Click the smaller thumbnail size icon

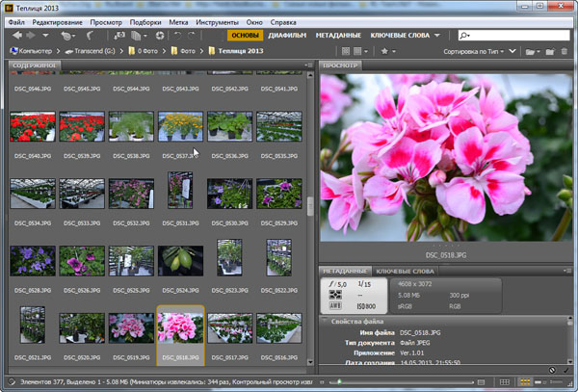pos(323,382)
